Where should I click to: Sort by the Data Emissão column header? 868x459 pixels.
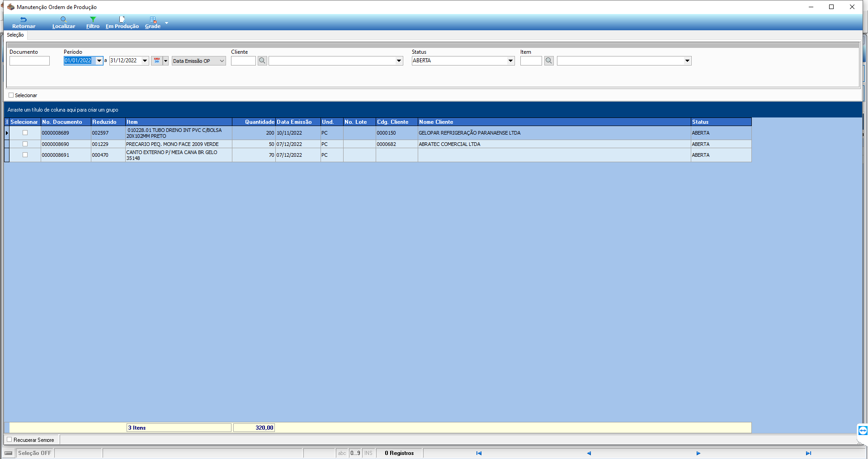[x=298, y=122]
